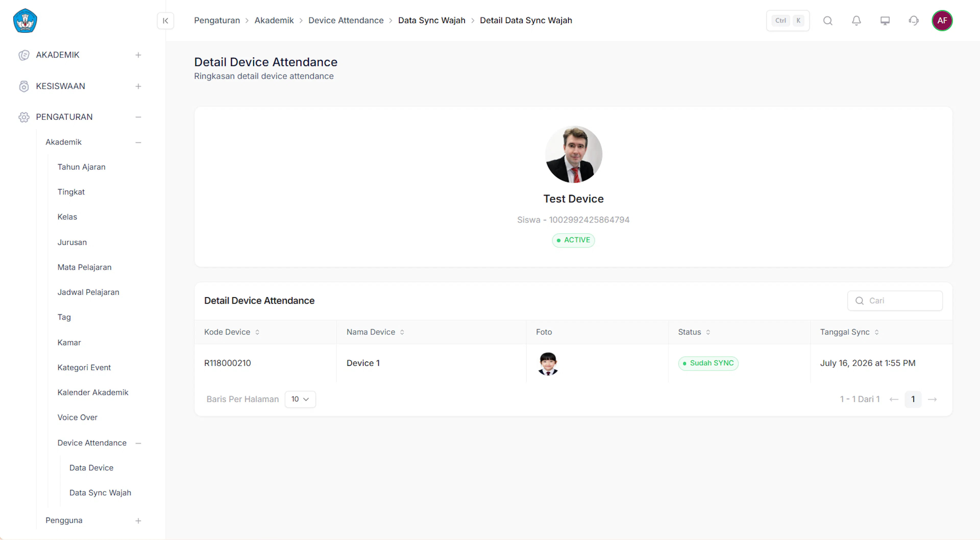
Task: Open Mata Pelajaran menu item
Action: click(x=84, y=268)
